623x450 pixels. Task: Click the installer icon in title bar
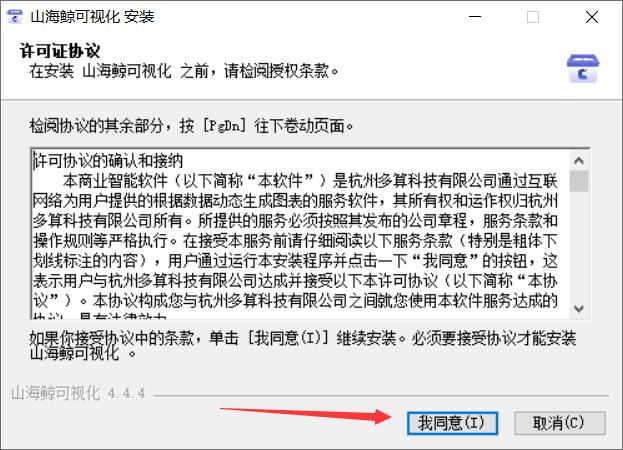[x=15, y=17]
